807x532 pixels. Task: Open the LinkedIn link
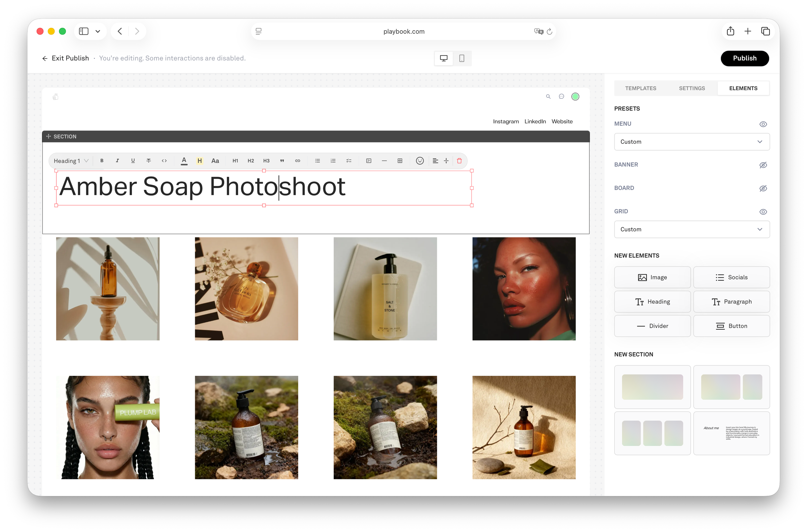(535, 121)
